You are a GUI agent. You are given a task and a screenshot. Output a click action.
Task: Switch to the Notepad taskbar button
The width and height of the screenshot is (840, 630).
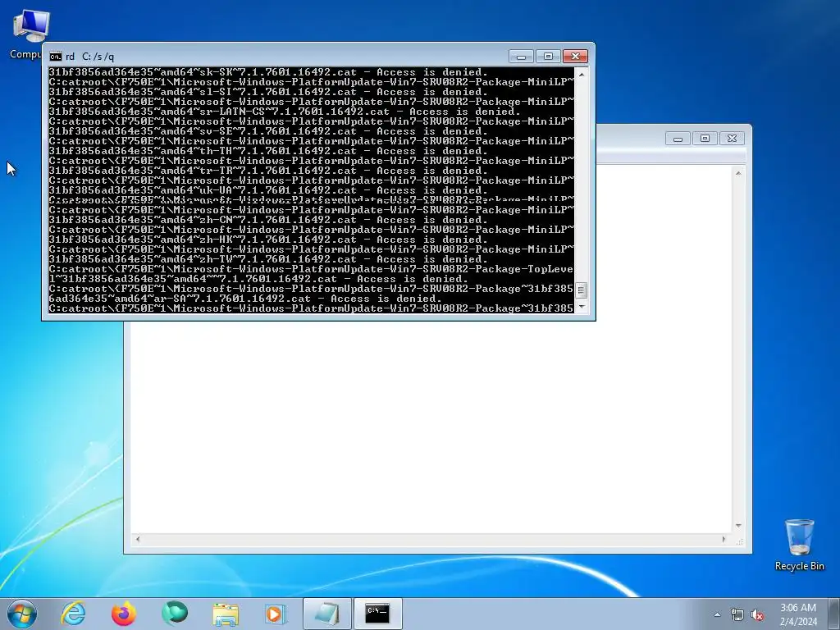point(326,614)
